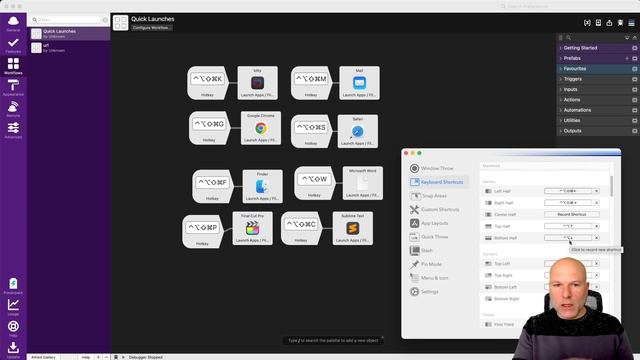The height and width of the screenshot is (360, 640).
Task: Click the search icon in object palette
Action: (568, 38)
